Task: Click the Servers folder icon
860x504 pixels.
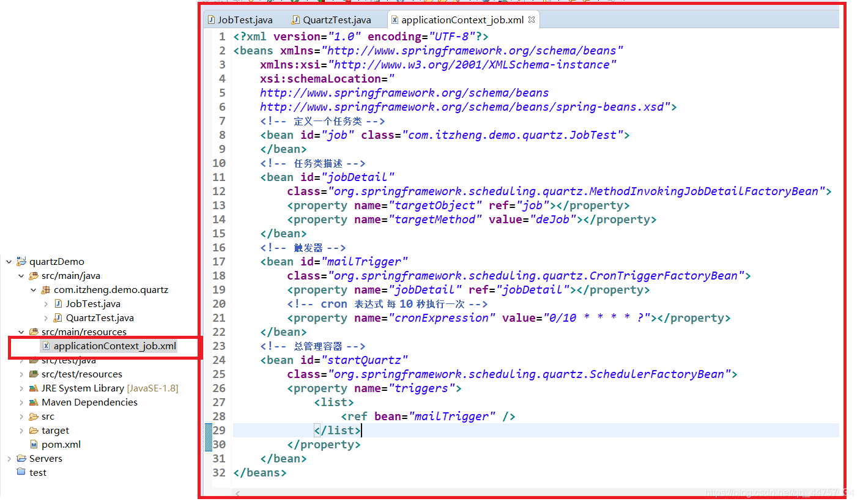Action: click(x=21, y=459)
